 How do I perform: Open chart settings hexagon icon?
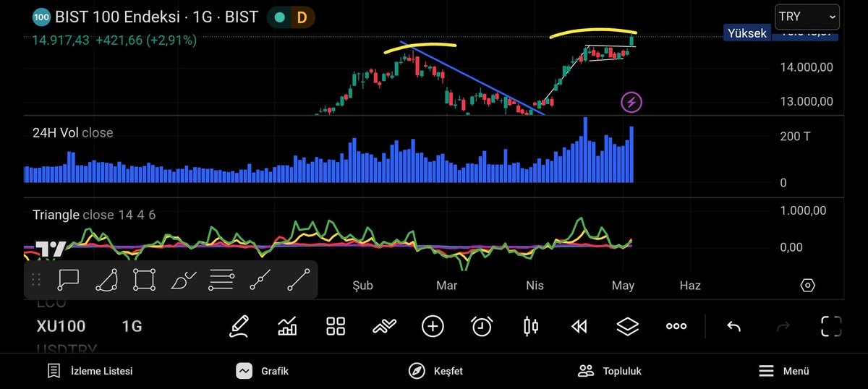808,286
